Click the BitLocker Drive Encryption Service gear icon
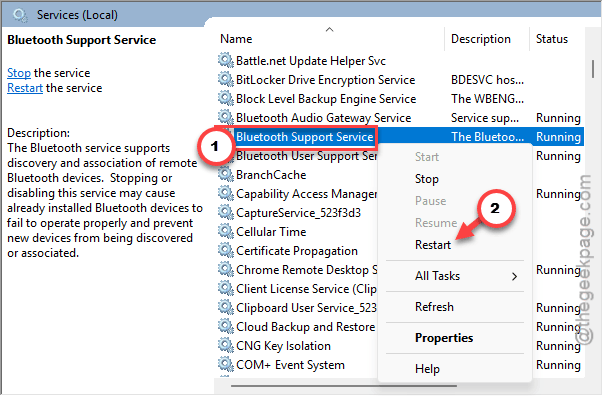This screenshot has height=396, width=603. click(226, 79)
